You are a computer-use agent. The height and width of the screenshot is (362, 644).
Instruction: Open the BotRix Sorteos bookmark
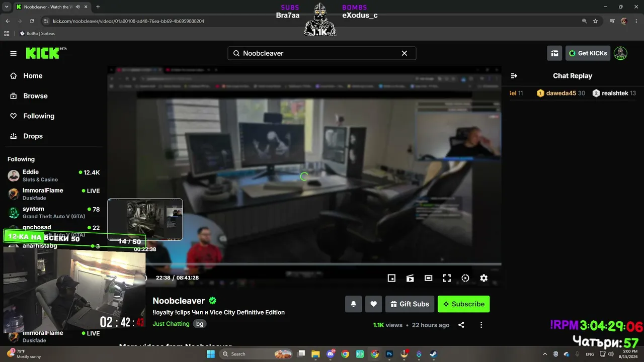[x=37, y=34]
